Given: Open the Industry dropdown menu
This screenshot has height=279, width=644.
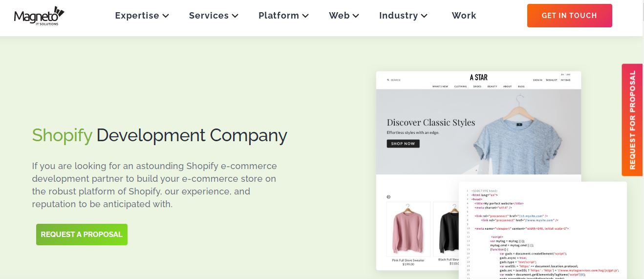Looking at the screenshot, I should tap(403, 16).
